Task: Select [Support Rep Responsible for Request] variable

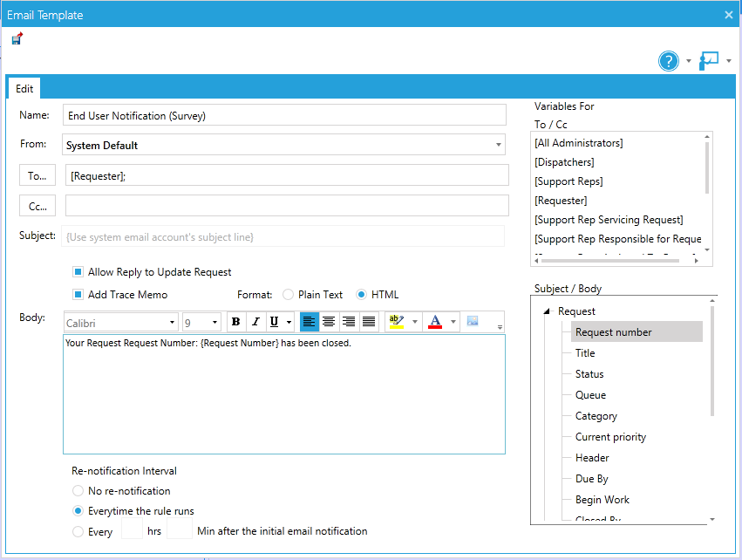Action: point(618,239)
